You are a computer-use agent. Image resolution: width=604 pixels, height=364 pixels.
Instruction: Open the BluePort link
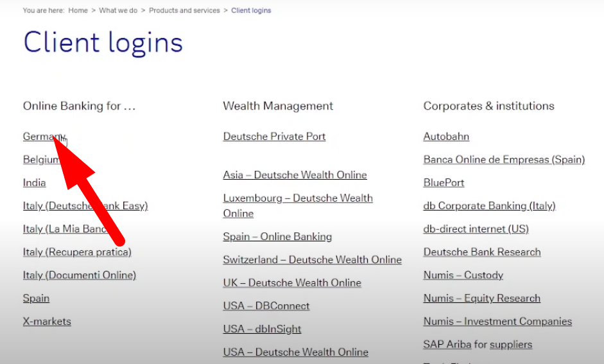pos(444,182)
